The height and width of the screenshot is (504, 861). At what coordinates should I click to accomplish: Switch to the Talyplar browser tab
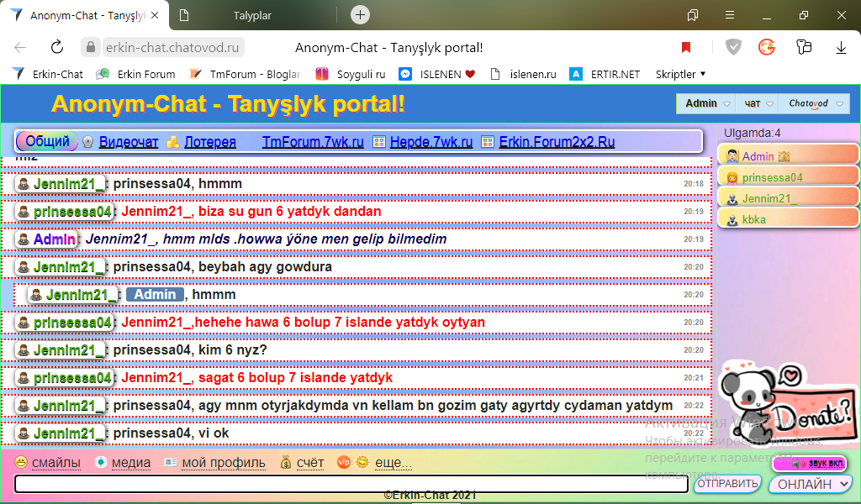[x=252, y=15]
